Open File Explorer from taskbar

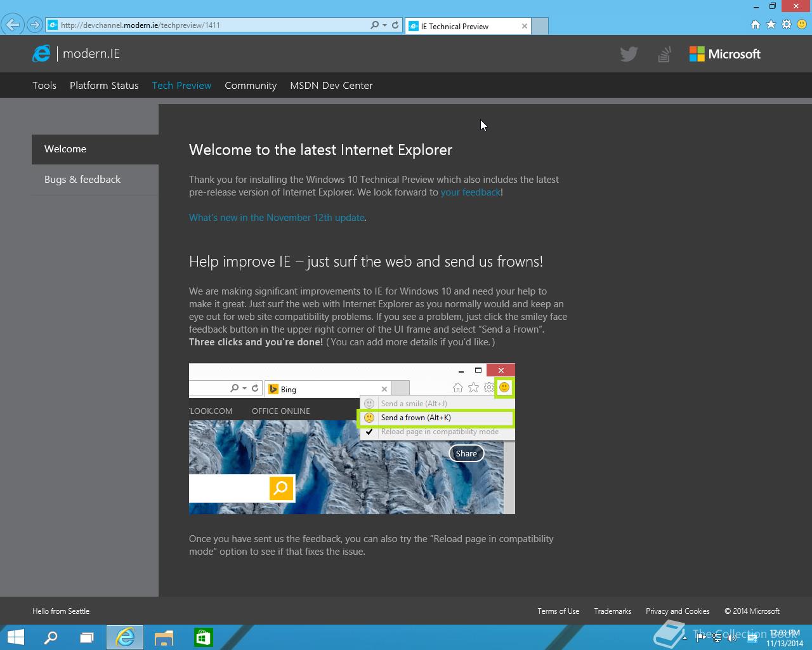point(164,637)
